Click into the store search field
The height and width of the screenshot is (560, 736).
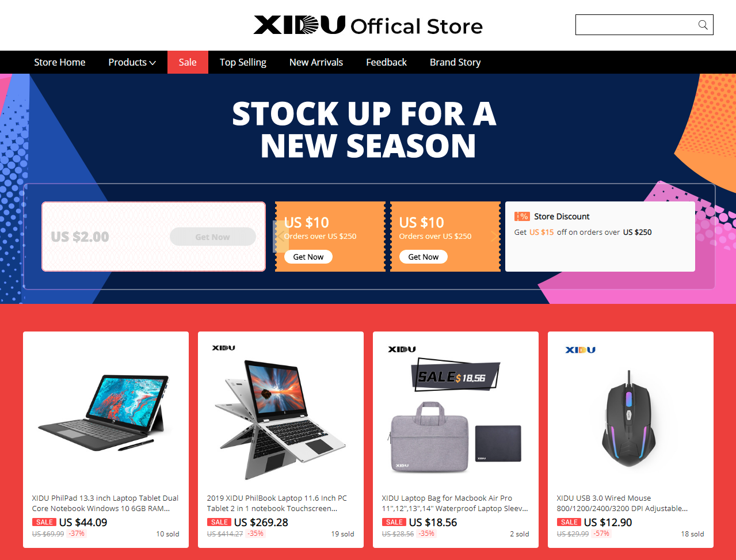(636, 25)
